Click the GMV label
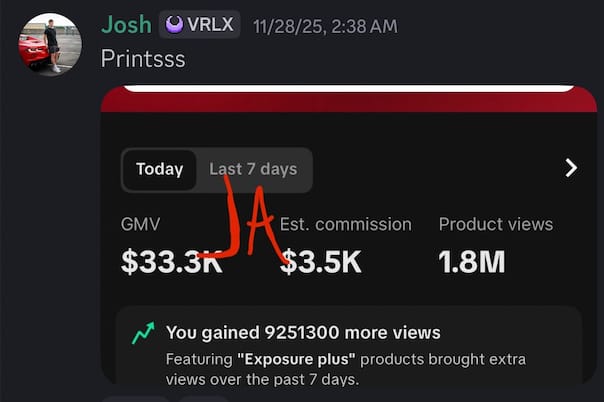Viewport: 604px width, 402px height. coord(140,225)
